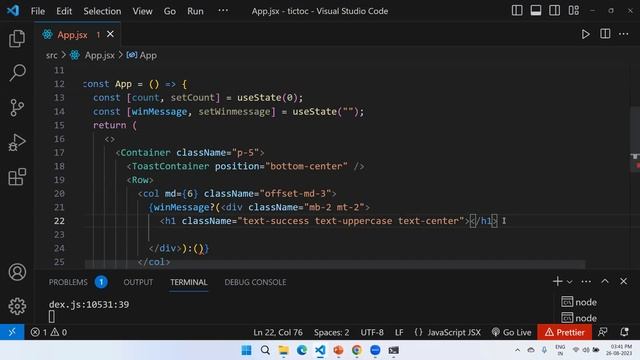Screen dimensions: 640x360
Task: Open the Selection menu
Action: [102, 11]
